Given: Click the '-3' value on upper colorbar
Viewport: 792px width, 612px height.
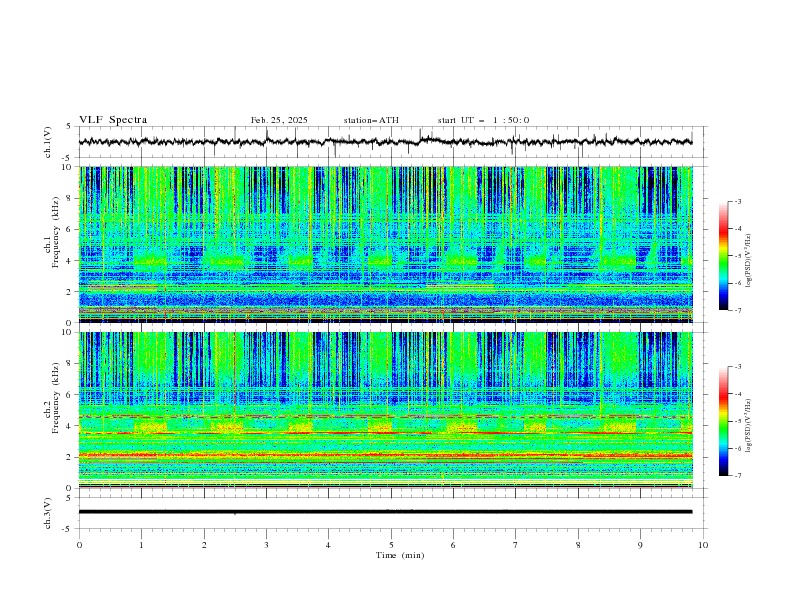Looking at the screenshot, I should coord(737,201).
